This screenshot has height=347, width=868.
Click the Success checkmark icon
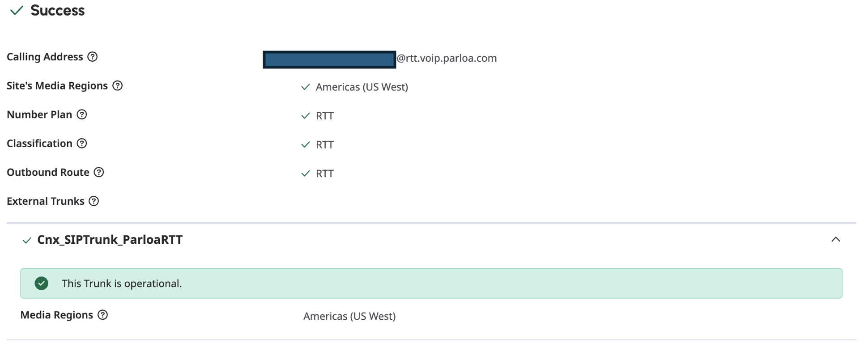(x=17, y=10)
